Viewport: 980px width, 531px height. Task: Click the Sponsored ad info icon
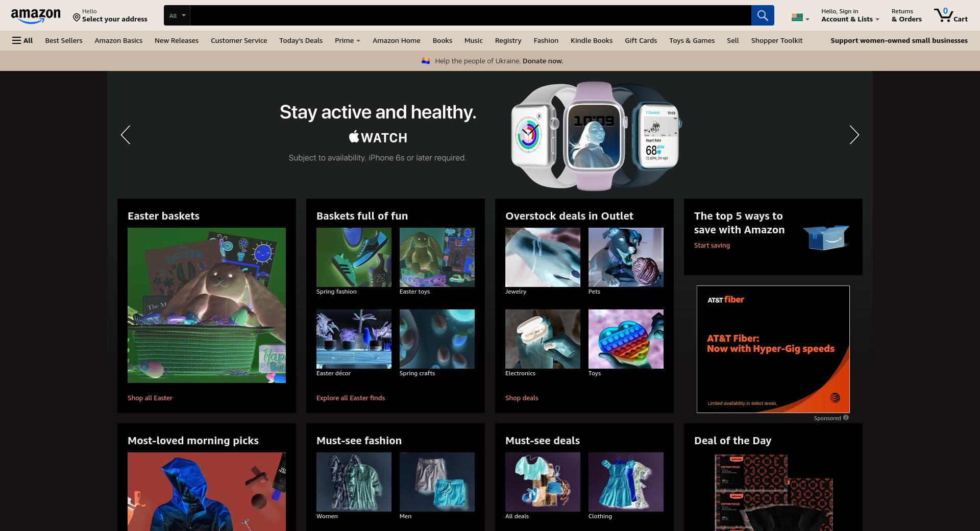click(x=846, y=418)
